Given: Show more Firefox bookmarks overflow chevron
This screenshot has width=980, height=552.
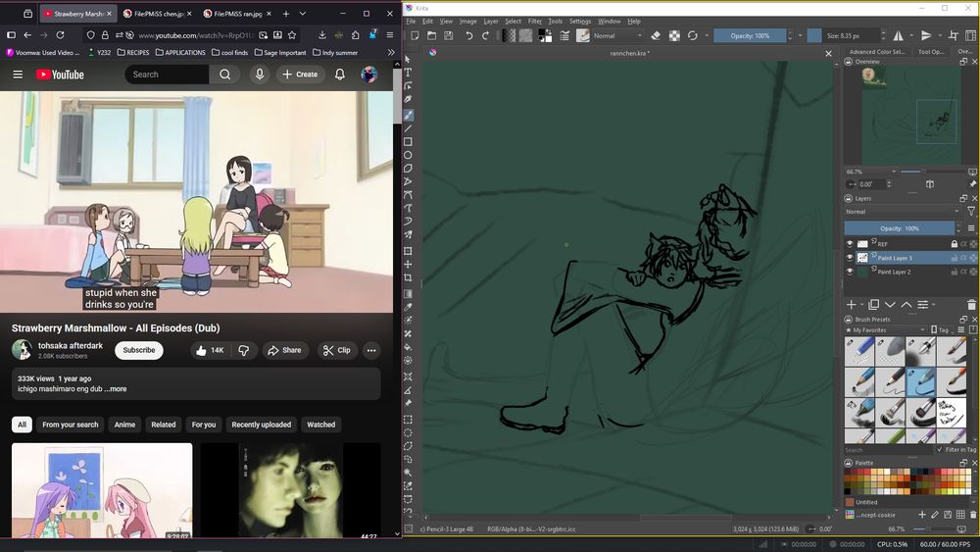Looking at the screenshot, I should (x=391, y=53).
